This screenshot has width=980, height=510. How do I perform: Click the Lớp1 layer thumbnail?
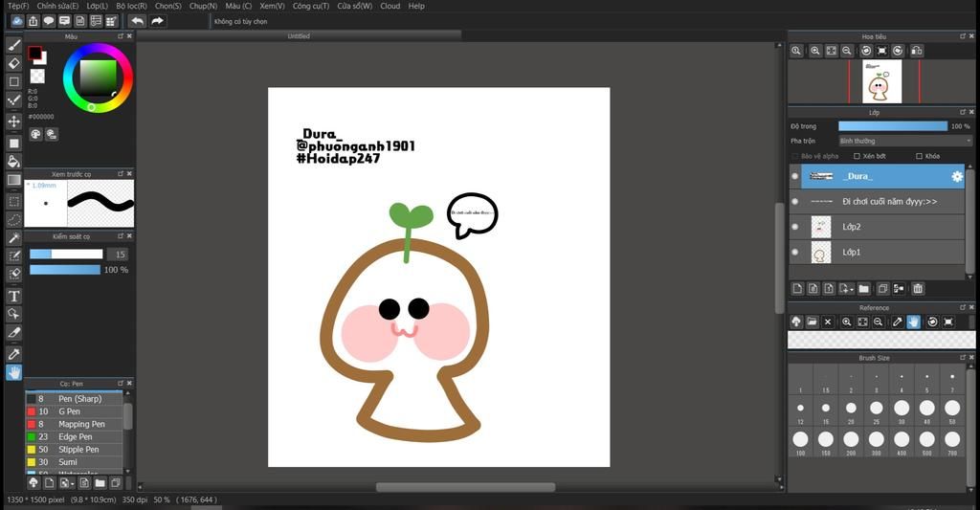[x=820, y=252]
